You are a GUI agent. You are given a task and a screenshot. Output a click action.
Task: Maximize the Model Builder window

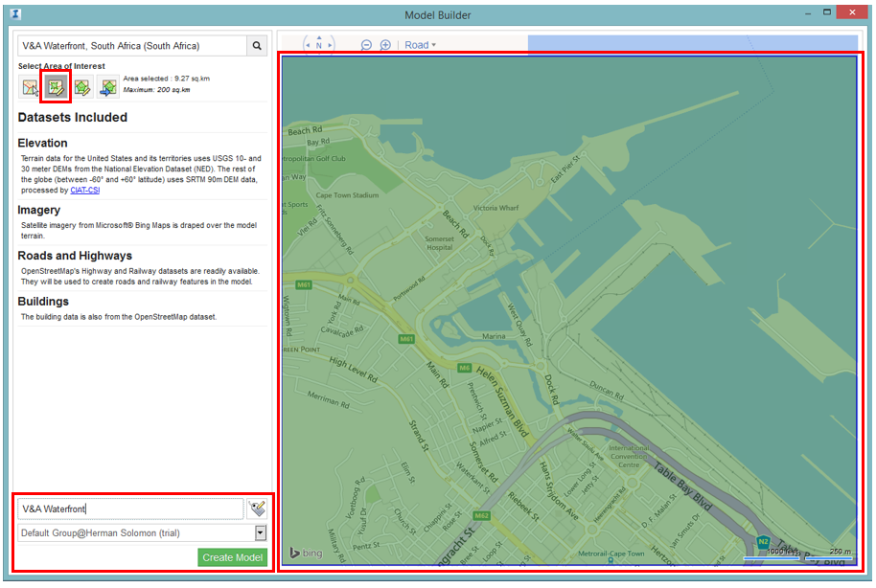tap(827, 12)
